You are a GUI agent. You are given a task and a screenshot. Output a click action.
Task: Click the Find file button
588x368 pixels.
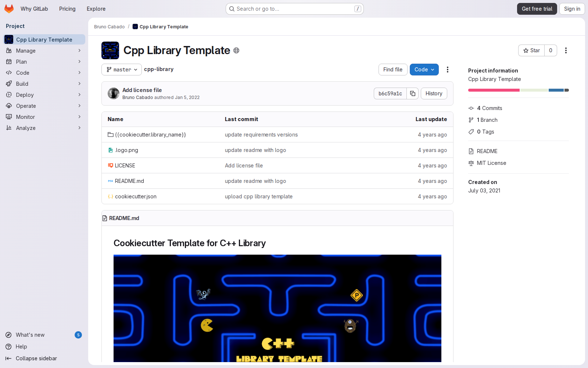point(392,70)
